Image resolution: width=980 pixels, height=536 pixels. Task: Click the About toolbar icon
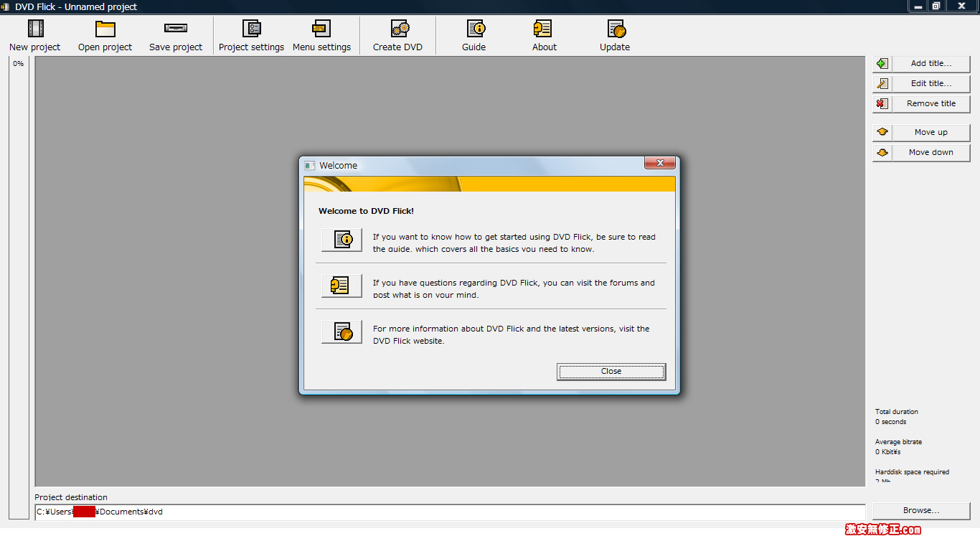pyautogui.click(x=542, y=29)
